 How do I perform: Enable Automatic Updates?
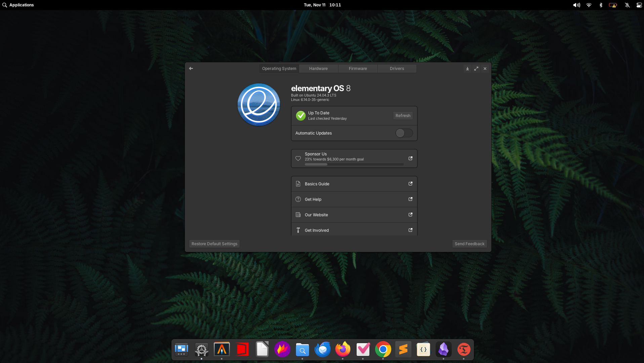click(404, 133)
